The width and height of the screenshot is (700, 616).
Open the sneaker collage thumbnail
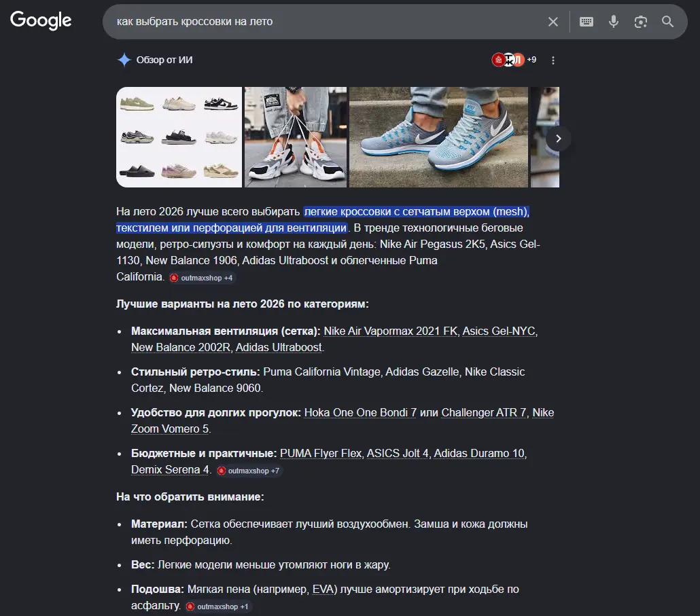(179, 137)
